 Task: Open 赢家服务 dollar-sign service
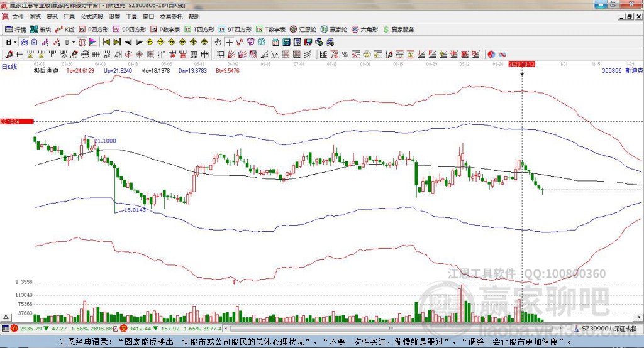click(x=398, y=30)
